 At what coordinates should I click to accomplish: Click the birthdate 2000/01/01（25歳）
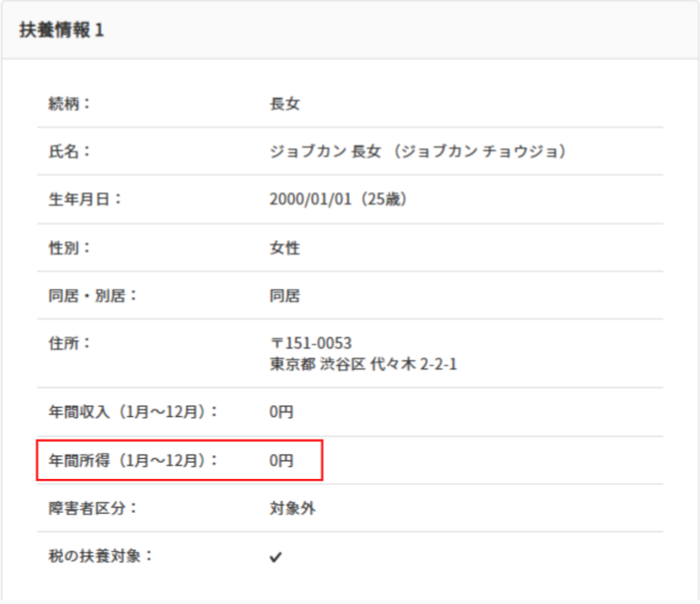click(x=339, y=200)
